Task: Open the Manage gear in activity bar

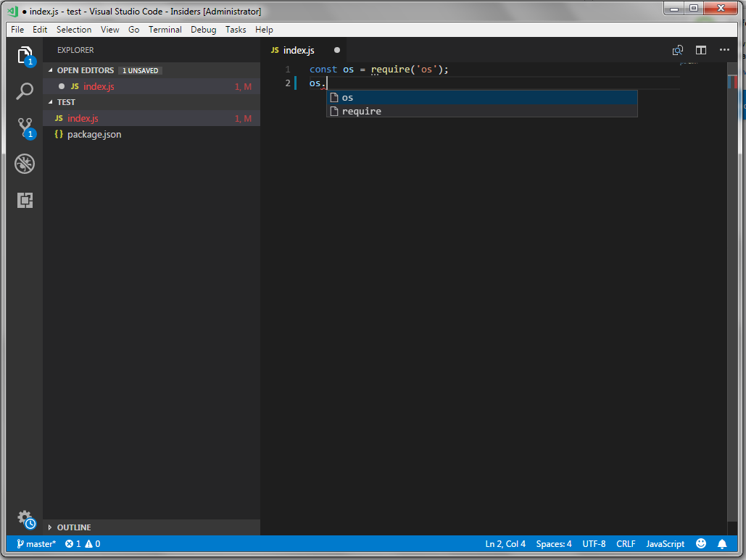Action: click(x=26, y=519)
